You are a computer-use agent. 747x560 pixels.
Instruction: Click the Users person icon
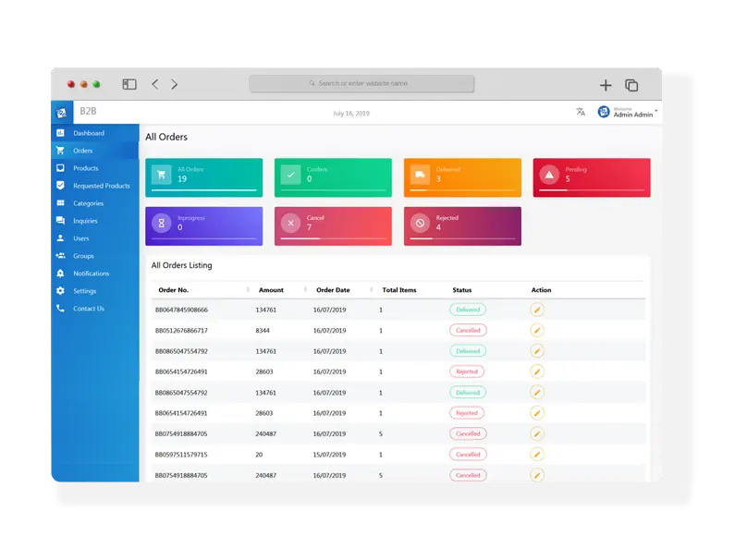pos(60,238)
